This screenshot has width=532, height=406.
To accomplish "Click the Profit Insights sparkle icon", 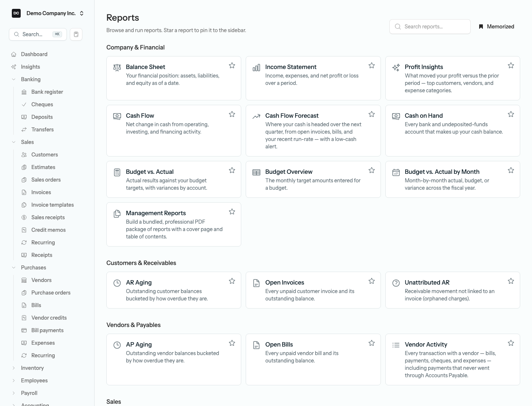I will tap(396, 68).
